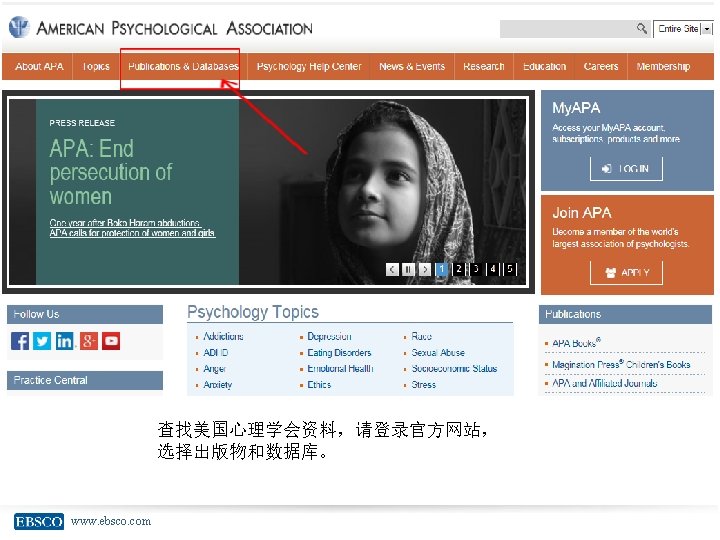Open the Anger topic link
The width and height of the screenshot is (720, 540).
214,369
